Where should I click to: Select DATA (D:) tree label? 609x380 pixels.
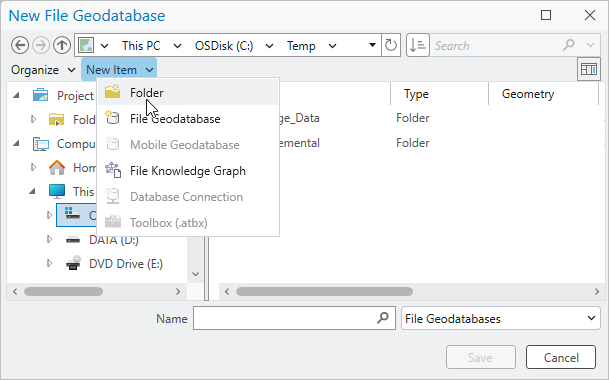point(114,240)
